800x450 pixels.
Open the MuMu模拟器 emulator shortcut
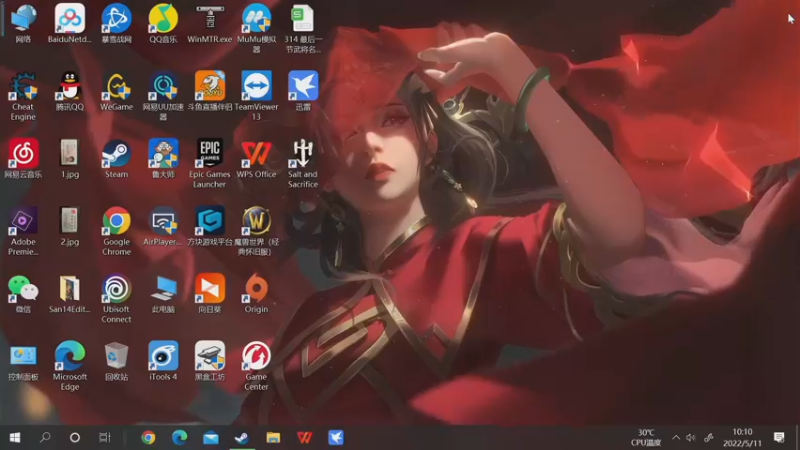pos(256,28)
